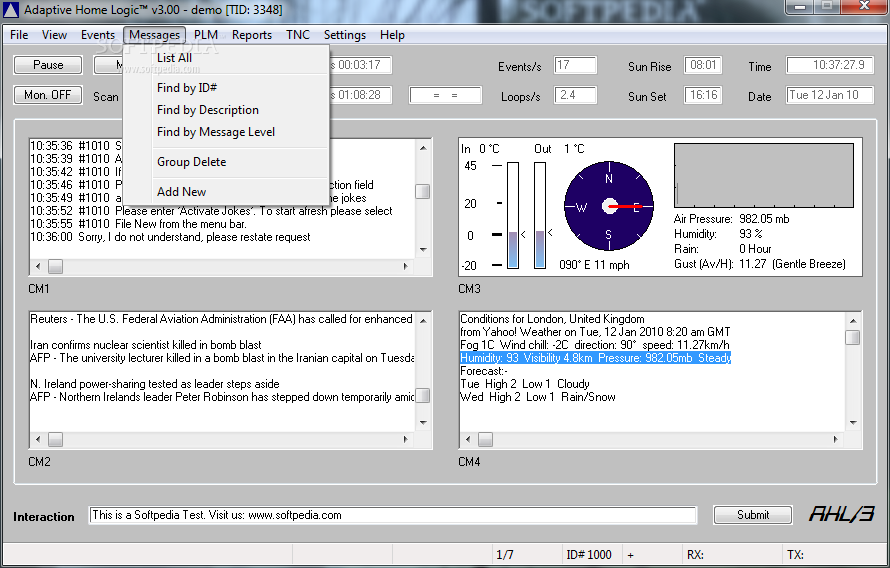Click the Date value field
Screen dimensions: 890x568
(829, 95)
